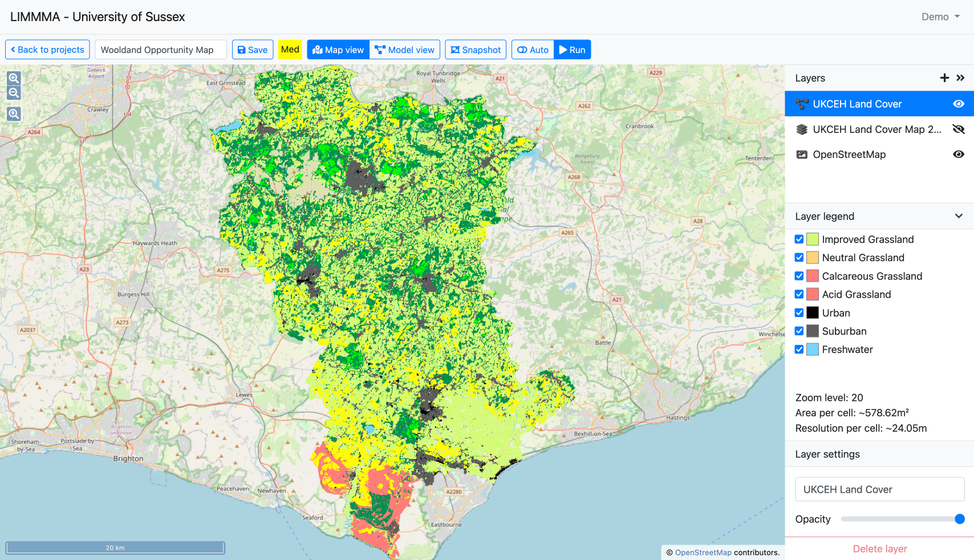Click the zoom in magnifier icon
This screenshot has width=974, height=560.
[x=14, y=78]
